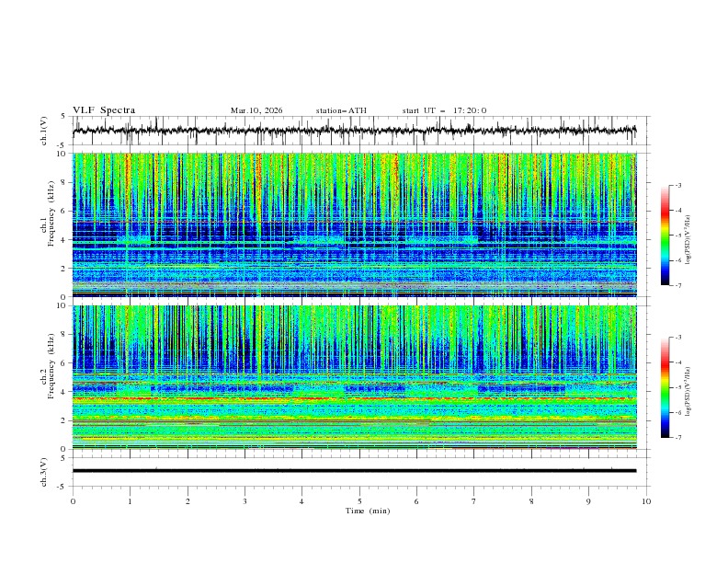
Task: Click the 'VLF Spectra' title text
Action: (104, 110)
